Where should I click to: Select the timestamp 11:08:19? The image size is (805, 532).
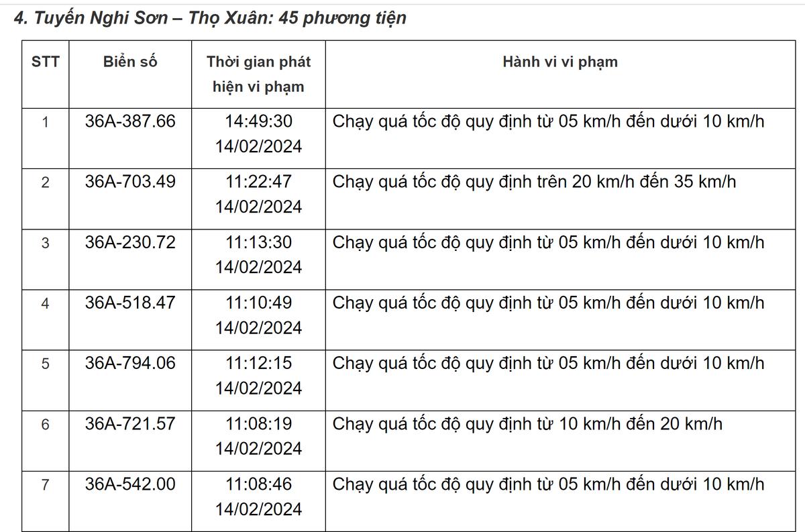coord(259,423)
